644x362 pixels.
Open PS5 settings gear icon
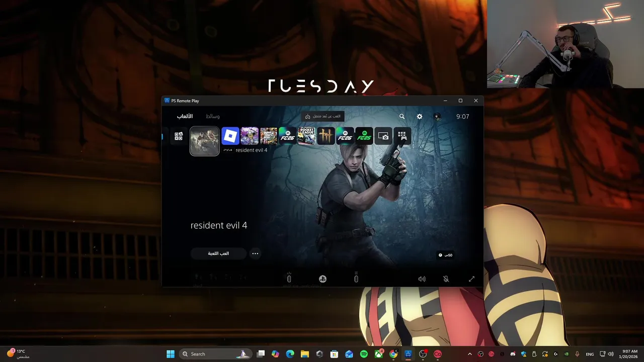tap(420, 117)
